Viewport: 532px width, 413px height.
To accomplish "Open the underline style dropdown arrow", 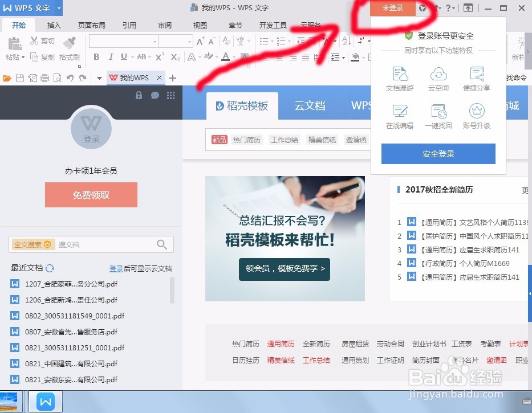I will (132, 58).
